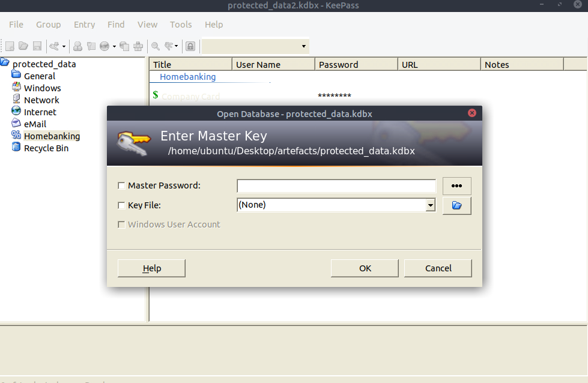Focus the Master Password input field
588x383 pixels.
(336, 186)
